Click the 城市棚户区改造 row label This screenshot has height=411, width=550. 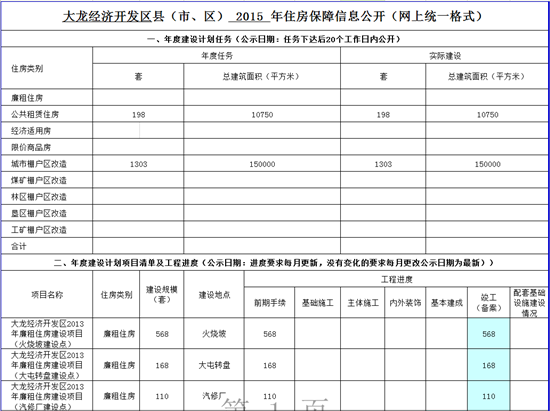click(47, 164)
